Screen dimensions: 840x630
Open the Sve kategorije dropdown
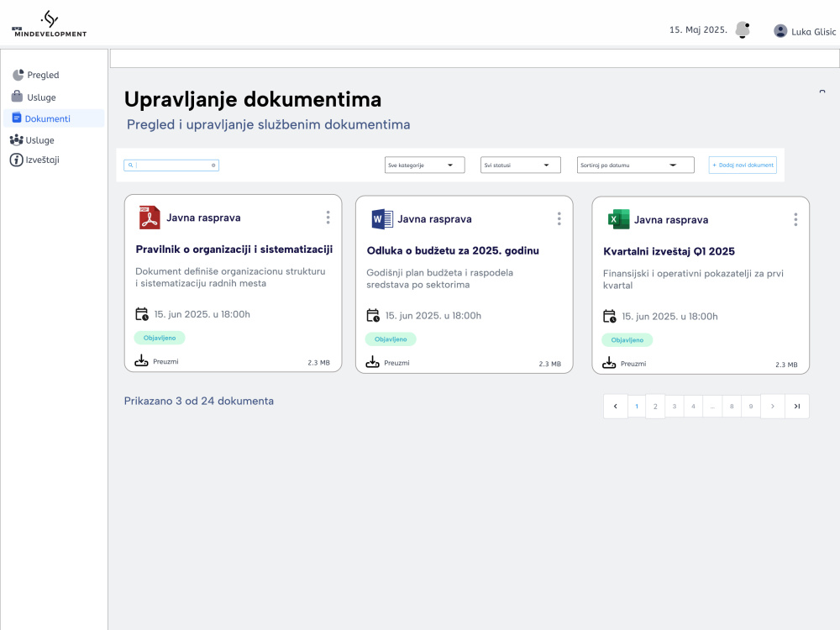(425, 165)
